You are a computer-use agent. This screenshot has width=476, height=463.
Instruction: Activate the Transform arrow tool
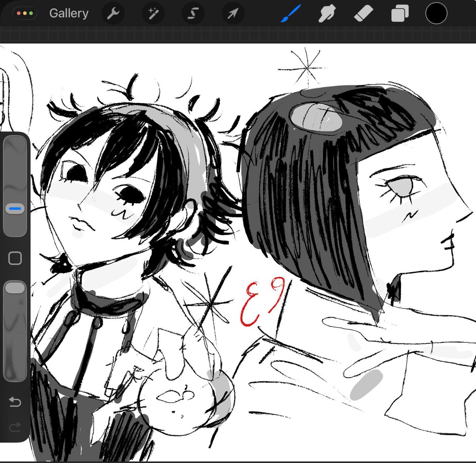coord(232,14)
